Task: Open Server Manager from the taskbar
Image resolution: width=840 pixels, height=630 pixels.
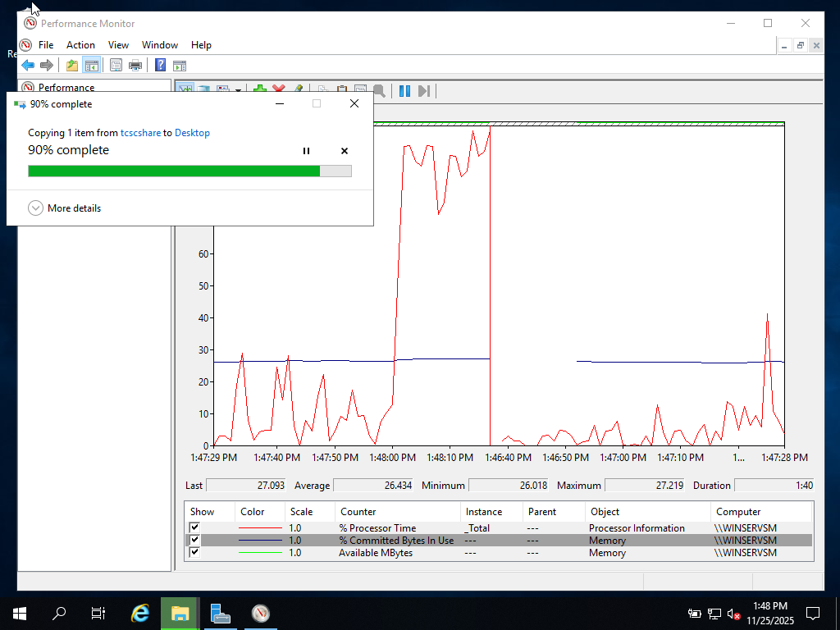Action: (220, 613)
